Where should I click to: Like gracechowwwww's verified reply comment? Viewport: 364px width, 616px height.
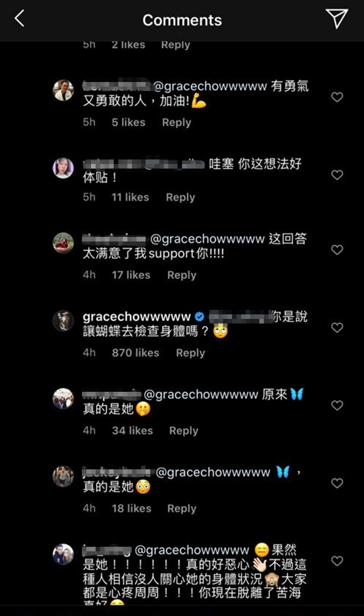point(337,327)
